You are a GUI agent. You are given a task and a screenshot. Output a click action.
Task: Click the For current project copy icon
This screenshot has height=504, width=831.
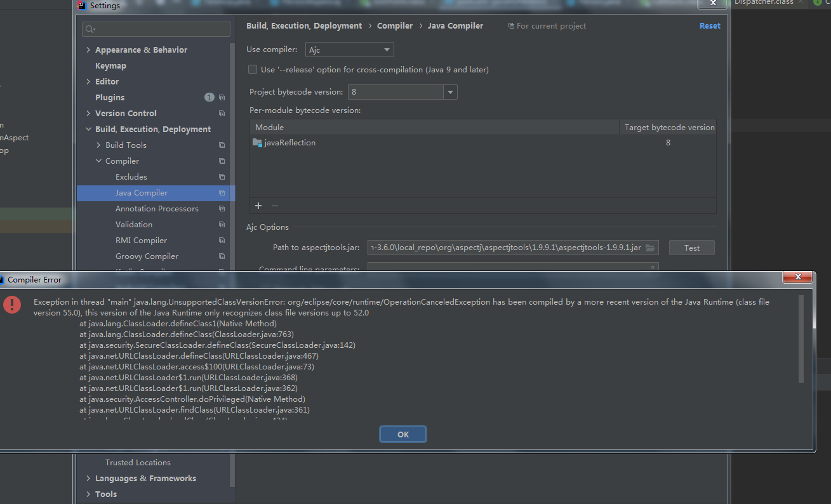click(511, 26)
